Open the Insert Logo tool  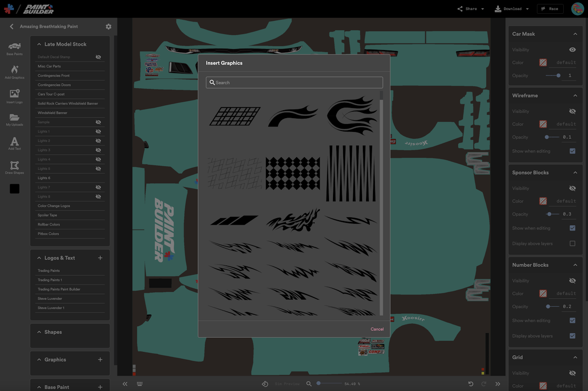click(15, 96)
